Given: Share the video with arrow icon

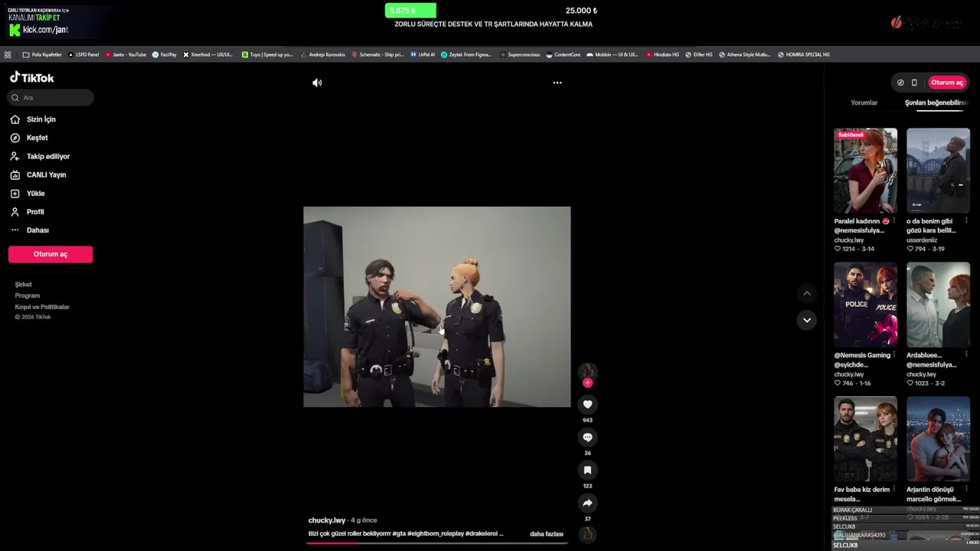Looking at the screenshot, I should click(x=587, y=503).
